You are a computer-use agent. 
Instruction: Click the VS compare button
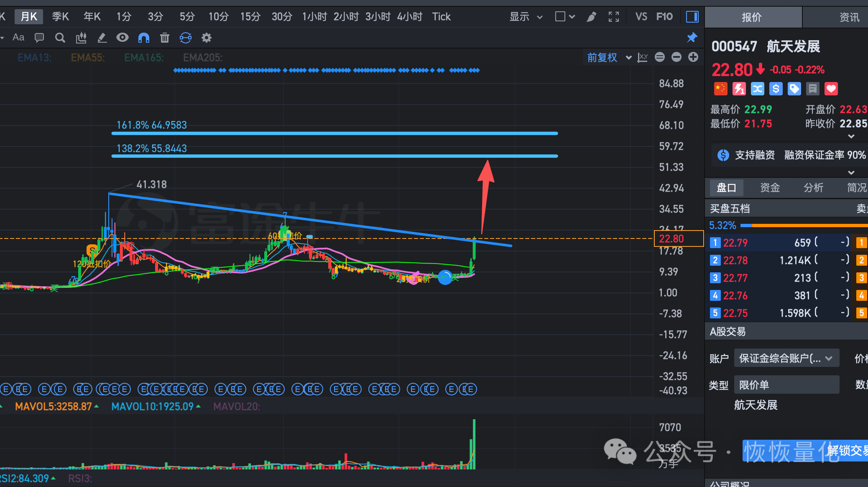(641, 17)
